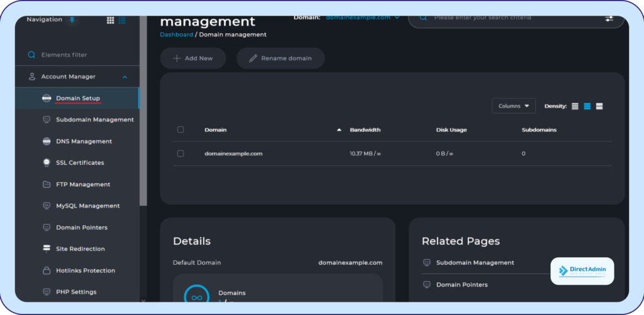Screen dimensions: 644x315
Task: Open Site Redirection menu item
Action: pos(80,248)
